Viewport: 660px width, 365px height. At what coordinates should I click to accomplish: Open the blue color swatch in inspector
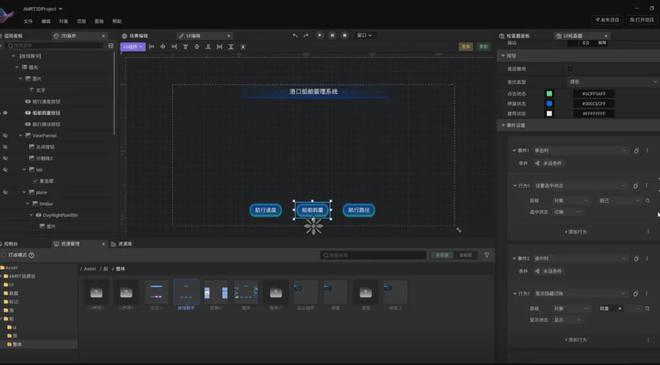click(549, 104)
